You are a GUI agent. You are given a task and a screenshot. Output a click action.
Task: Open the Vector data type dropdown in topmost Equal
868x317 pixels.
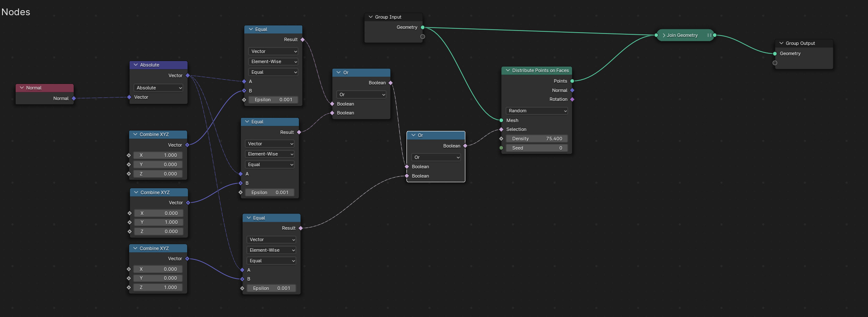(273, 51)
